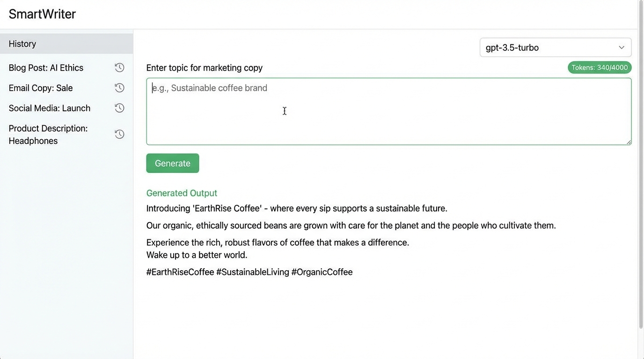Click the model dropdown chevron arrow
This screenshot has height=359, width=644.
tap(622, 48)
